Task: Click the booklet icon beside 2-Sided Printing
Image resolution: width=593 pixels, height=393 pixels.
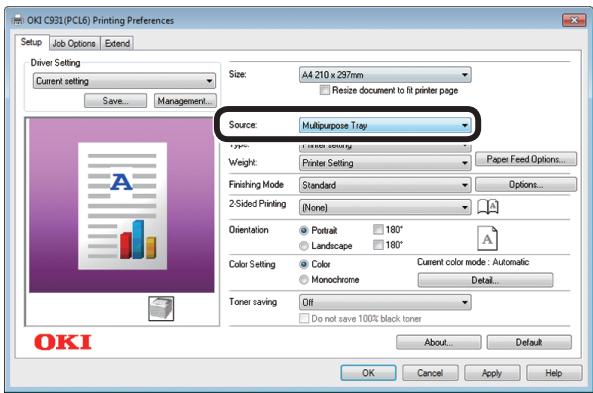Action: click(x=488, y=207)
